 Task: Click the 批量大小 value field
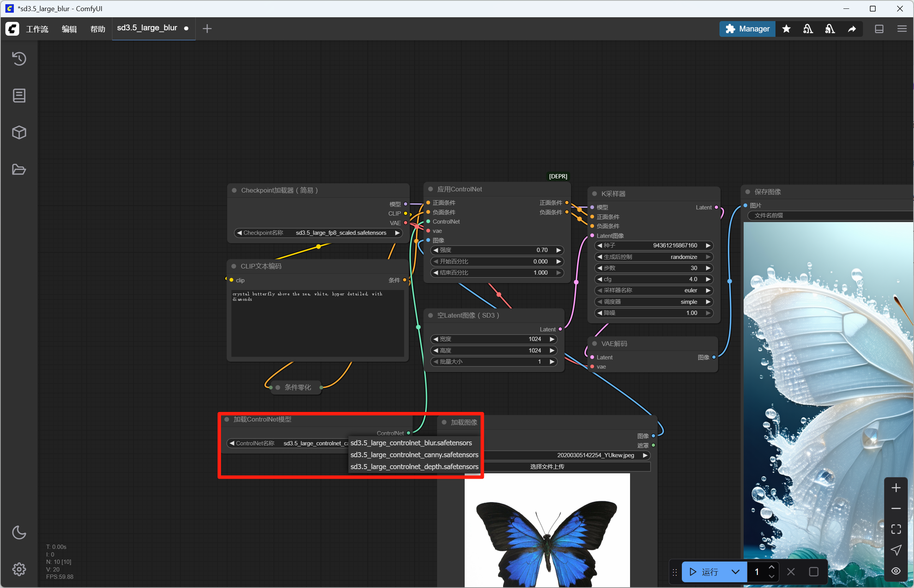(x=494, y=362)
